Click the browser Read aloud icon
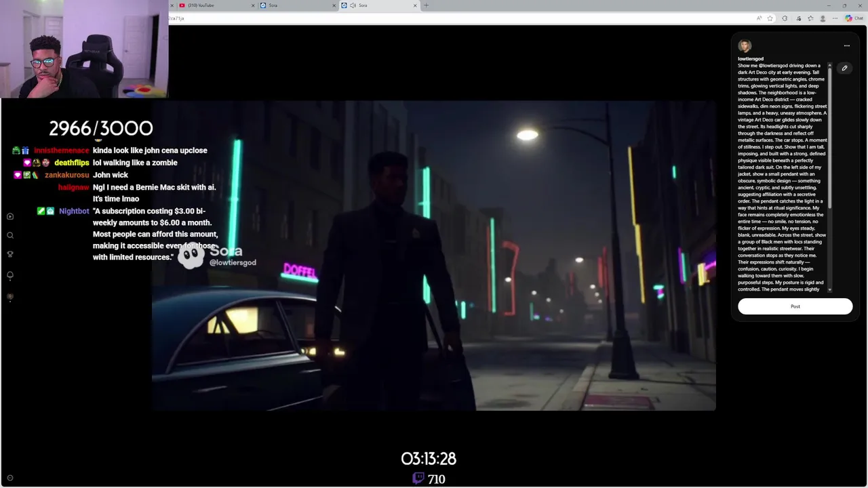The image size is (868, 488). point(759,18)
